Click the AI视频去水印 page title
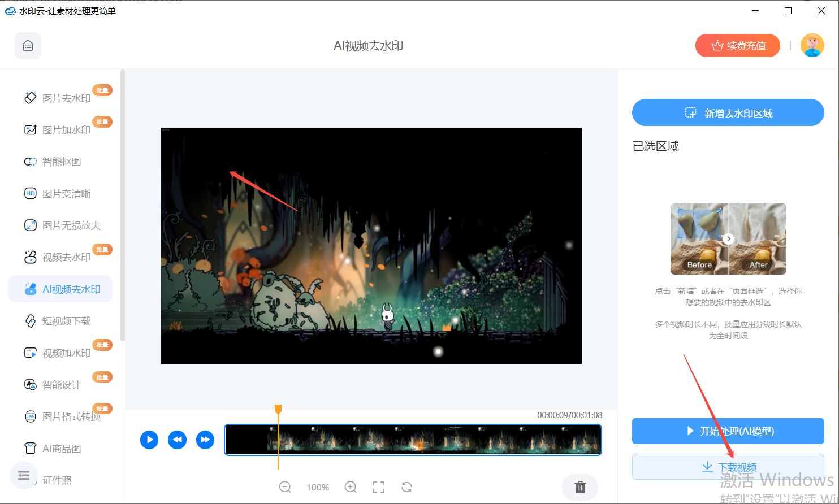The width and height of the screenshot is (839, 504). coord(369,46)
